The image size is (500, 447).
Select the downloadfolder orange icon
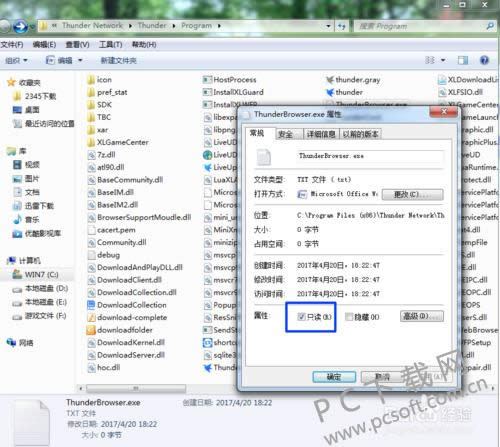click(x=91, y=330)
